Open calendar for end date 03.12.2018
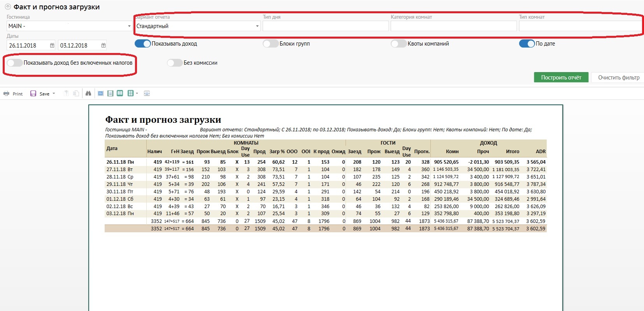 click(x=104, y=46)
